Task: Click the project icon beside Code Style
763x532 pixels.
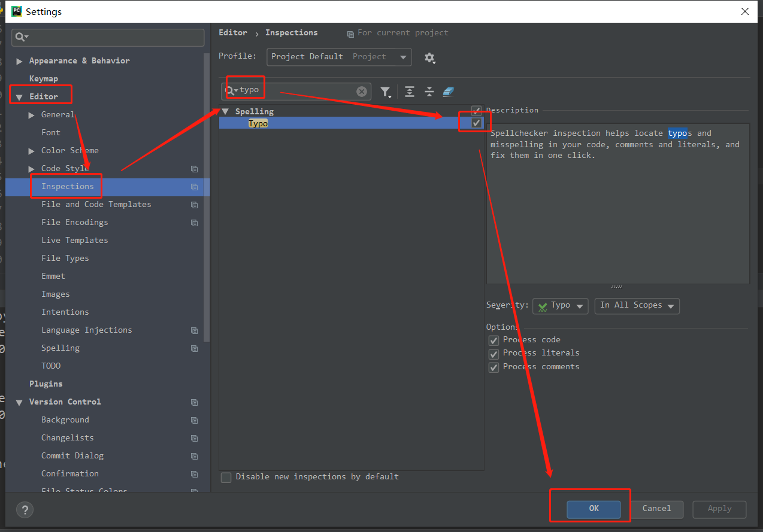Action: coord(194,169)
